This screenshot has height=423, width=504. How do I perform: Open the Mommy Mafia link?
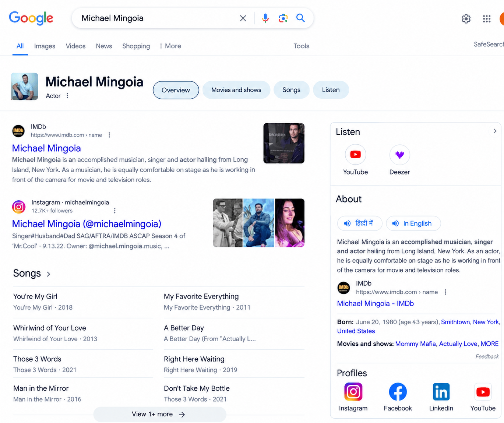415,343
